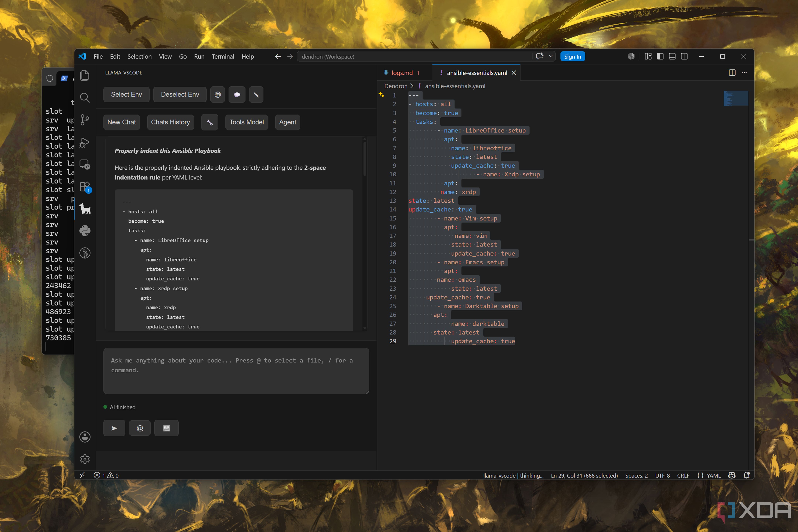798x532 pixels.
Task: Open the Terminal menu
Action: 223,56
